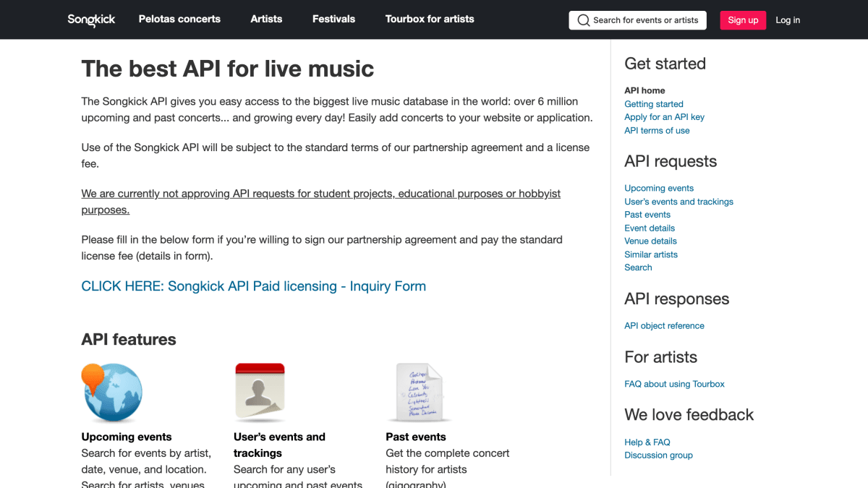Open Tourbox for artists navigation item

click(430, 20)
